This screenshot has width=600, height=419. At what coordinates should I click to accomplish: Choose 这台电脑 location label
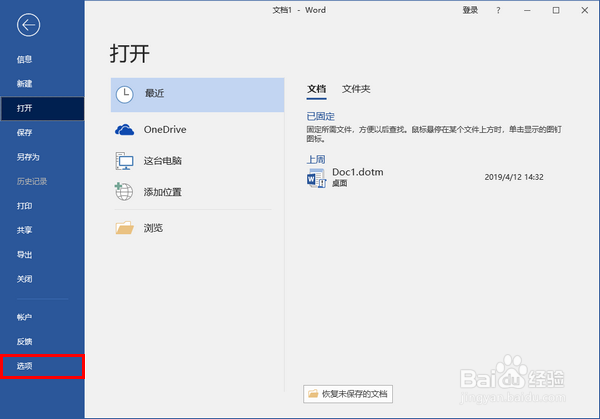click(x=163, y=161)
